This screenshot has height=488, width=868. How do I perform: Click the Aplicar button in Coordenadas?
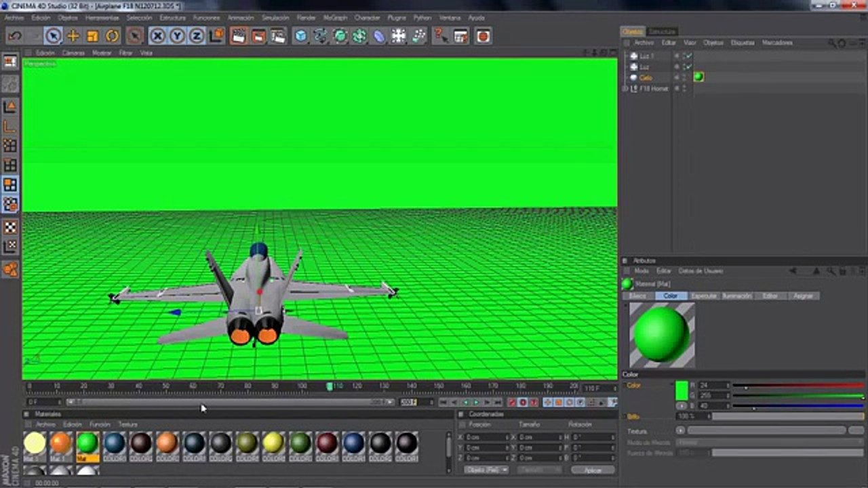point(593,470)
